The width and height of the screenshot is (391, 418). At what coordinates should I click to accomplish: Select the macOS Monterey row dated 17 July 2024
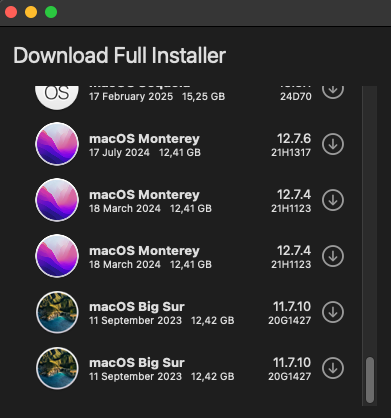click(190, 144)
